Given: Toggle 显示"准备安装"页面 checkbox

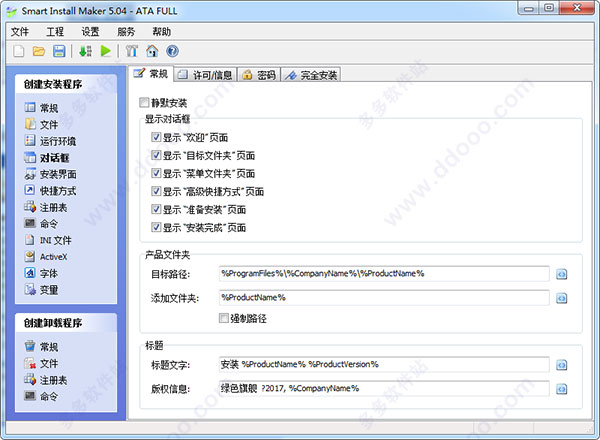Looking at the screenshot, I should (x=156, y=209).
